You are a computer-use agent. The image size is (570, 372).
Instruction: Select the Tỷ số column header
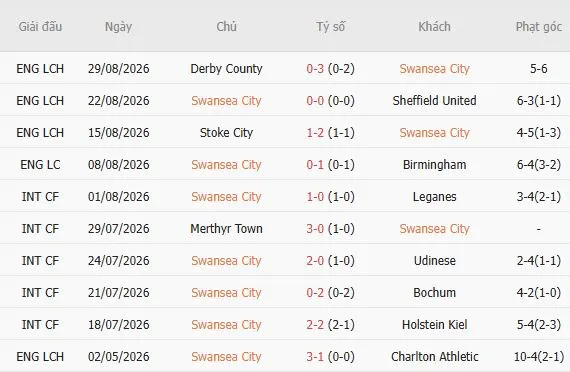(330, 27)
